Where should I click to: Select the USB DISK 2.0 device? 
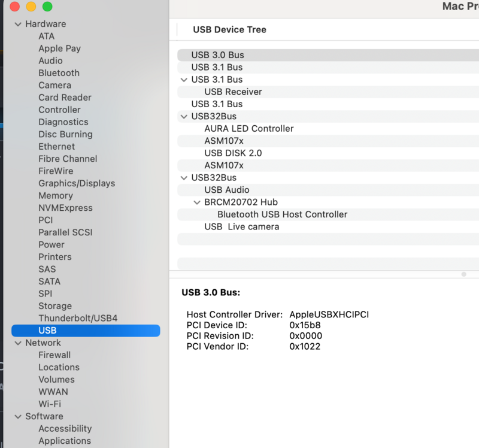point(233,153)
